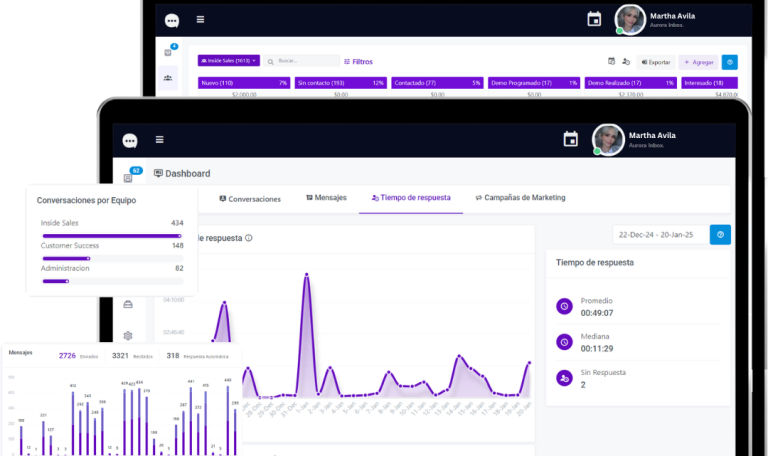Viewport: 768px width, 456px height.
Task: Click Exportar button
Action: (x=656, y=62)
